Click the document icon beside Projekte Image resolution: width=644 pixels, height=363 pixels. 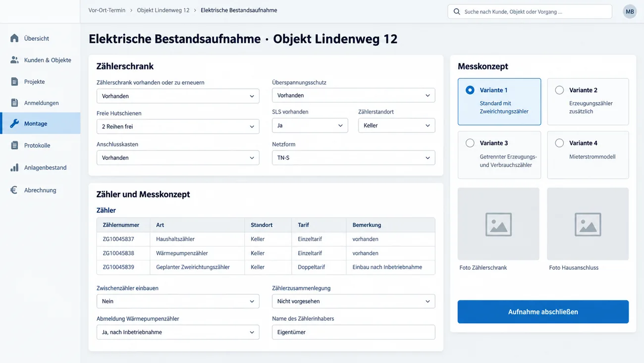coord(14,82)
